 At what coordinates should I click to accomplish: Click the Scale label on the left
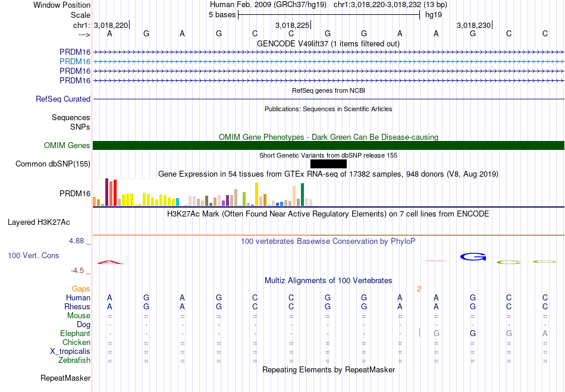(80, 15)
